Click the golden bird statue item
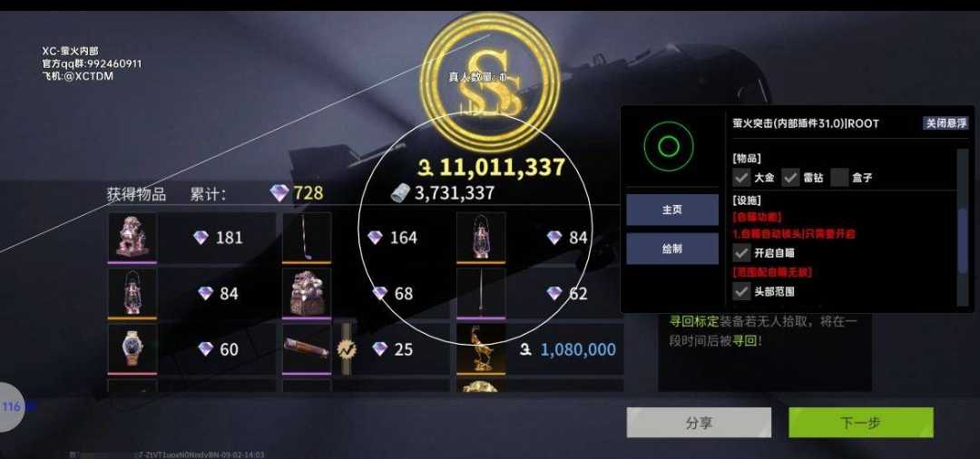980x459 pixels. [481, 348]
